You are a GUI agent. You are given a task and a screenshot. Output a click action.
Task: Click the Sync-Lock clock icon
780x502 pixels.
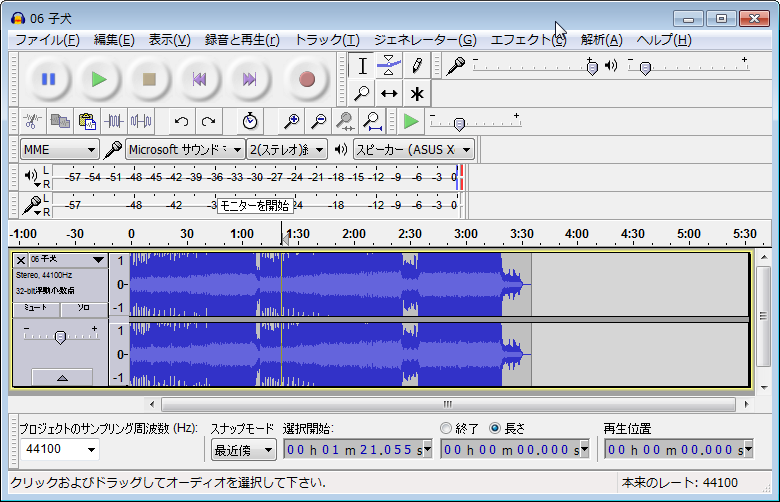[x=250, y=121]
